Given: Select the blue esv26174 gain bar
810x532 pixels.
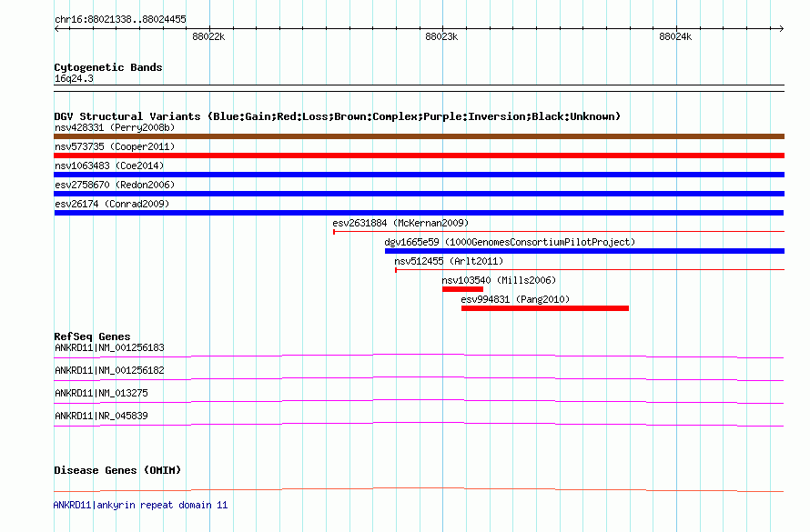Looking at the screenshot, I should click(x=419, y=213).
